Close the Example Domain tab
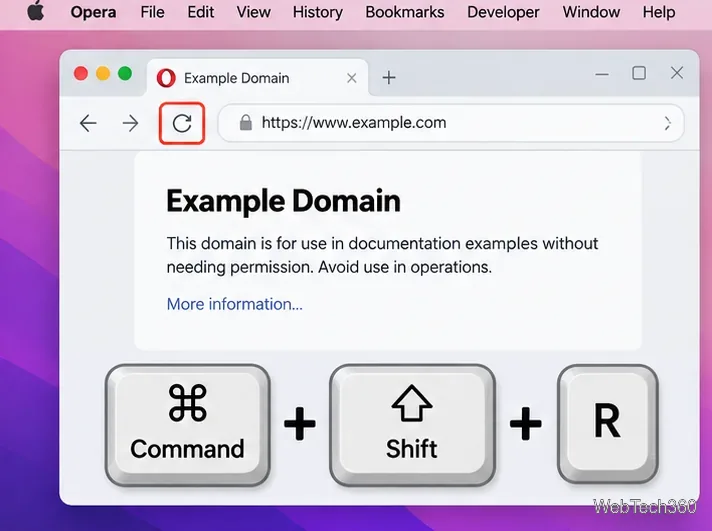 coord(351,79)
